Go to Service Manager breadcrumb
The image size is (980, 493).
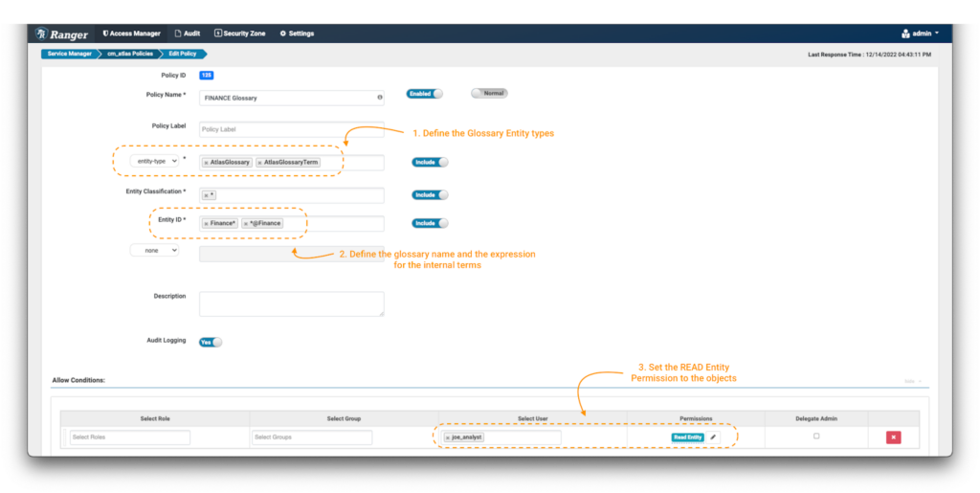[x=68, y=54]
